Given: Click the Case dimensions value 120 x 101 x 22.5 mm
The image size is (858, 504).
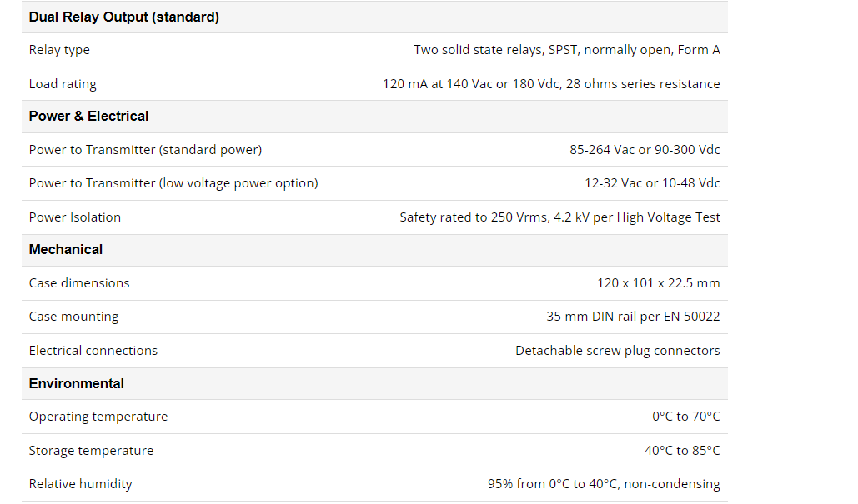Looking at the screenshot, I should click(x=658, y=283).
